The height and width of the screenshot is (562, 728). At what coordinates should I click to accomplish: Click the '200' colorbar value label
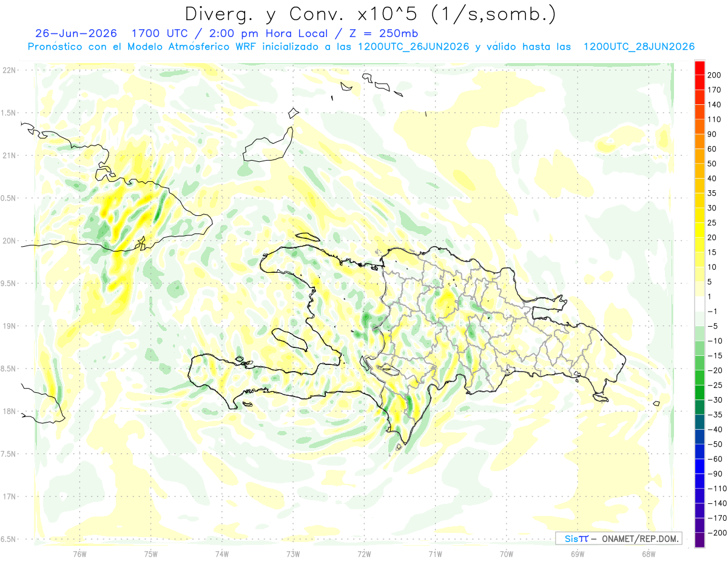(x=715, y=75)
